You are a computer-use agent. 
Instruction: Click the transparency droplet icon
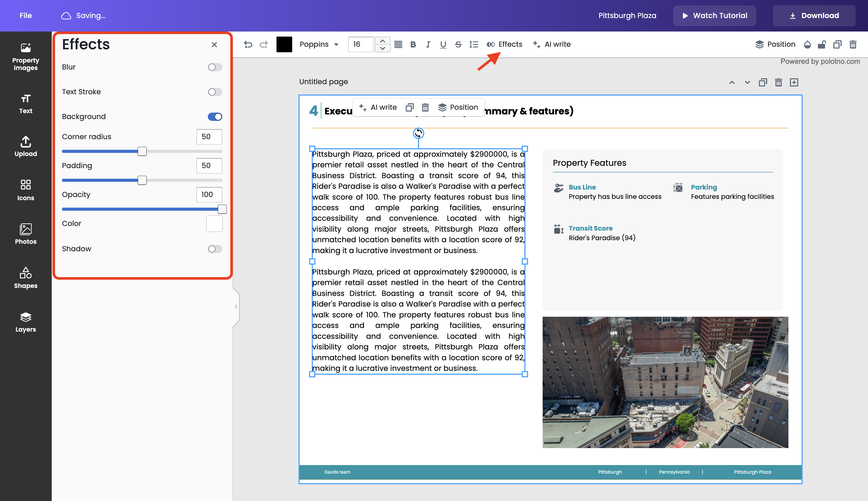point(807,44)
